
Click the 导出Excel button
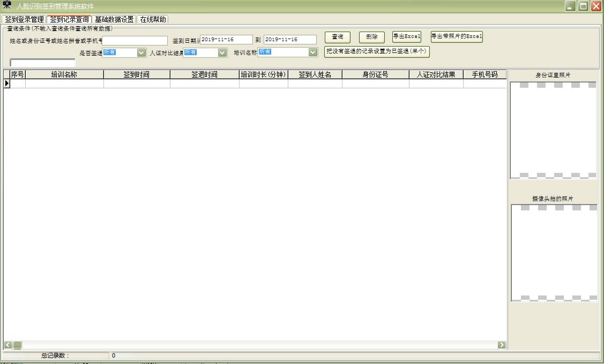tap(407, 37)
